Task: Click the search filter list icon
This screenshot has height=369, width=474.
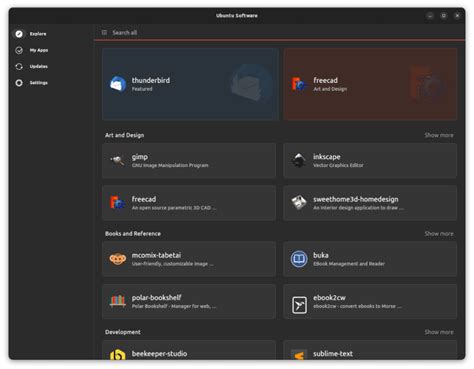Action: [104, 32]
